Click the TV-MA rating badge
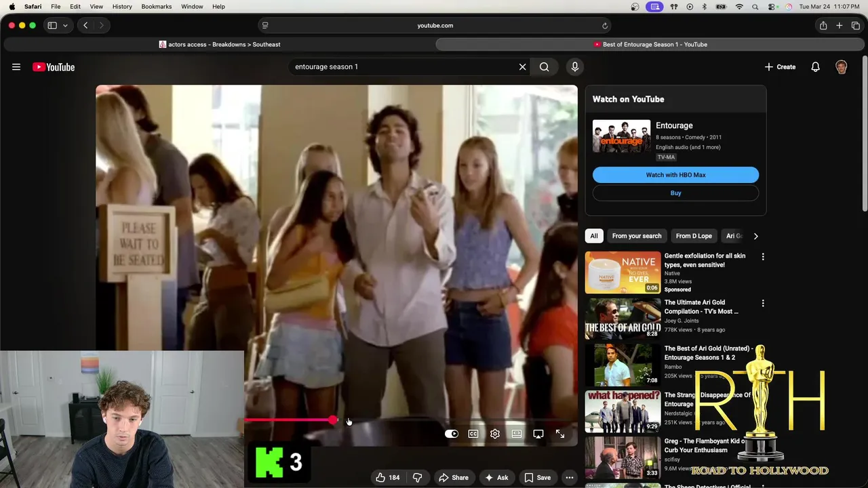Screen dimensions: 868x488 [666, 157]
